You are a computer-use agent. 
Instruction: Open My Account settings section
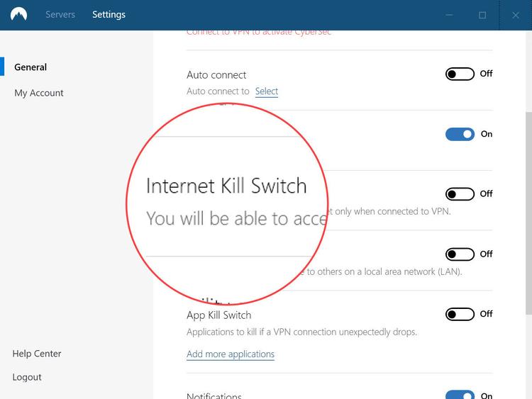tap(39, 93)
